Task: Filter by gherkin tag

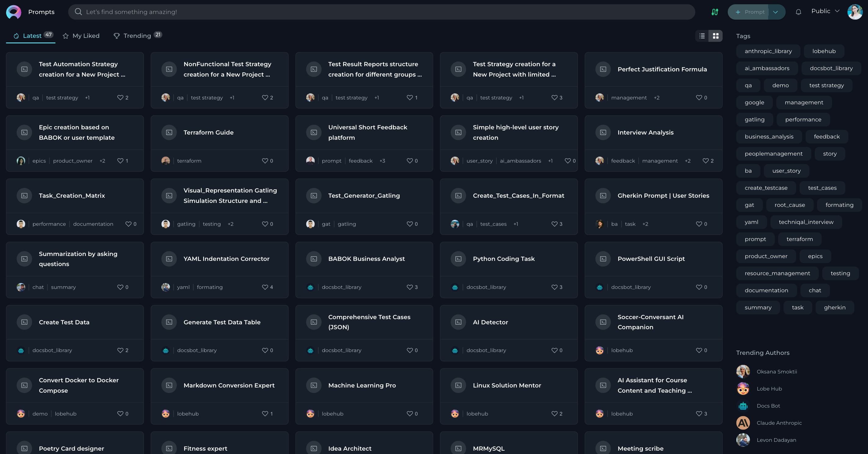Action: (834, 308)
